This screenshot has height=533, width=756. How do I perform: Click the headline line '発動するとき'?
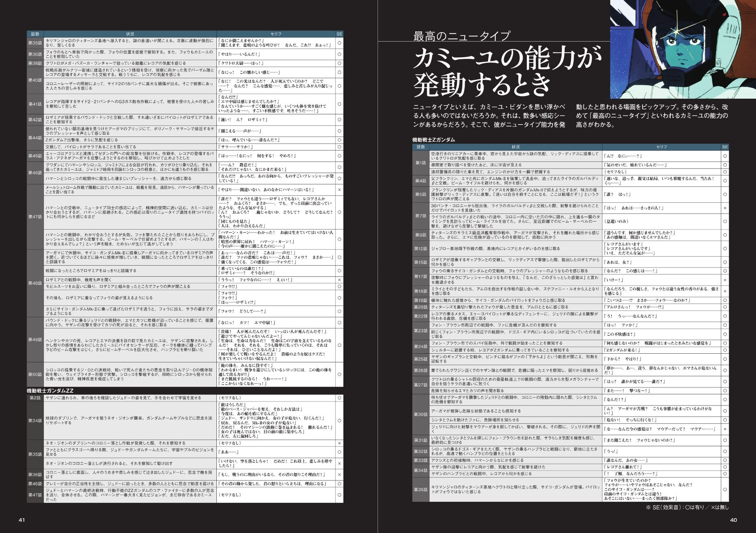pyautogui.click(x=482, y=84)
